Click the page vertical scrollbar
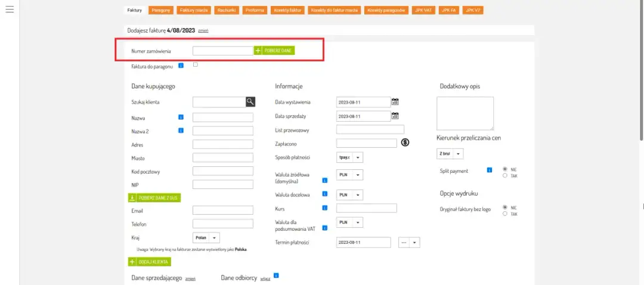The width and height of the screenshot is (644, 285). [x=641, y=72]
